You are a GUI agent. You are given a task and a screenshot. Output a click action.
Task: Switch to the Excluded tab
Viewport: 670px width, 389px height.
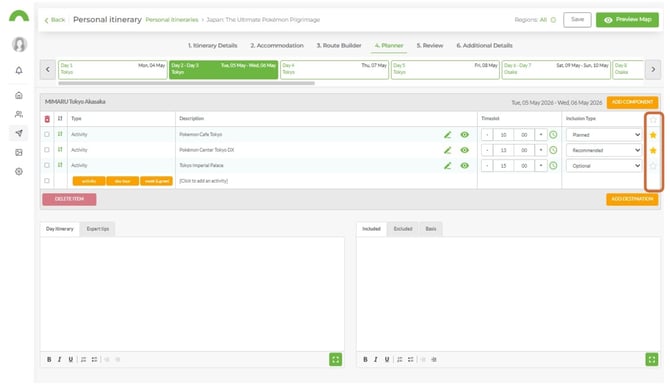click(403, 229)
